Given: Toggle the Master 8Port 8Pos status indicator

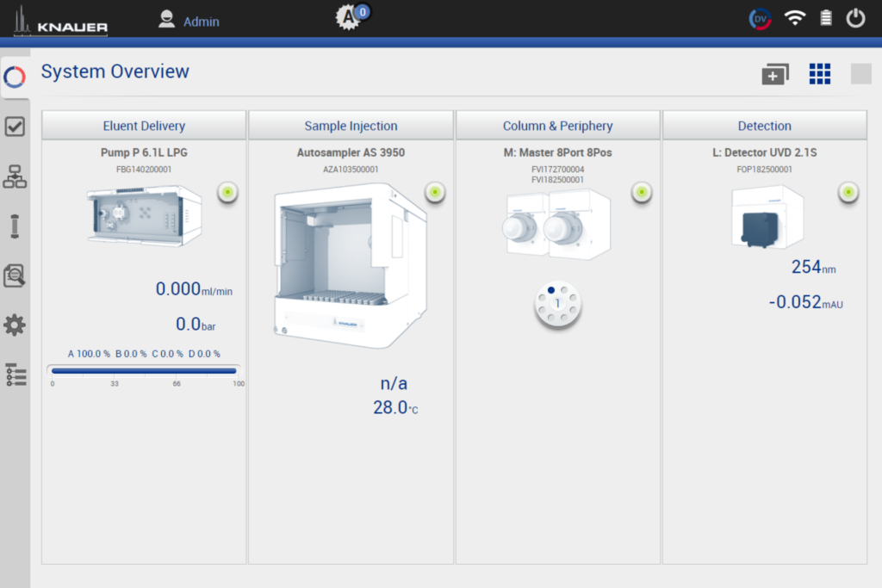Looking at the screenshot, I should [x=642, y=192].
